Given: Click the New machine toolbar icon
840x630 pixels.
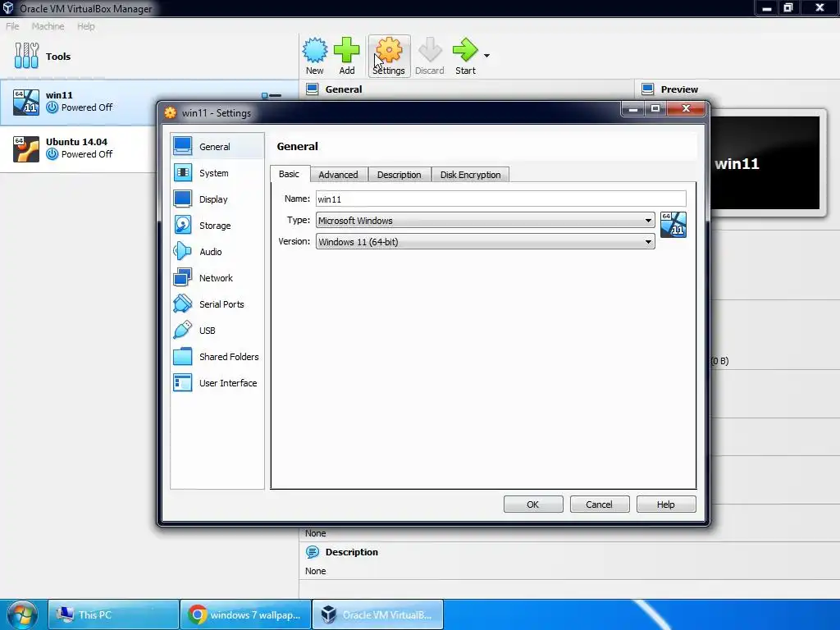Looking at the screenshot, I should (x=314, y=50).
